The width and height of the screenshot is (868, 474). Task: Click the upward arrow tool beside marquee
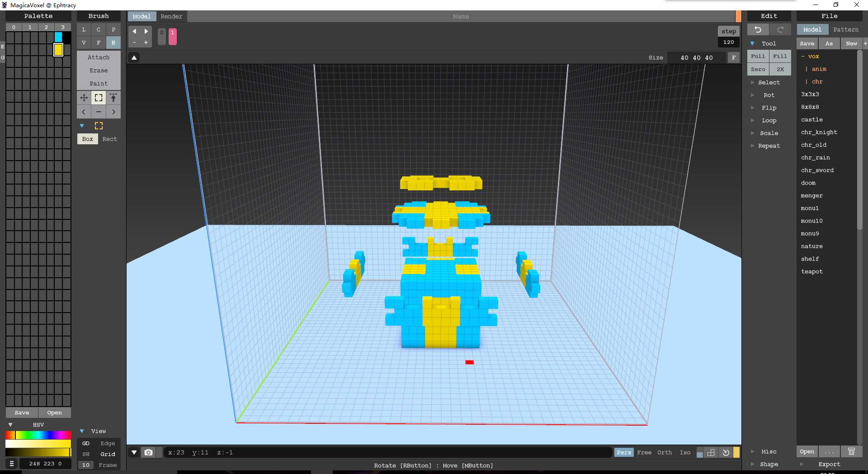(x=113, y=98)
